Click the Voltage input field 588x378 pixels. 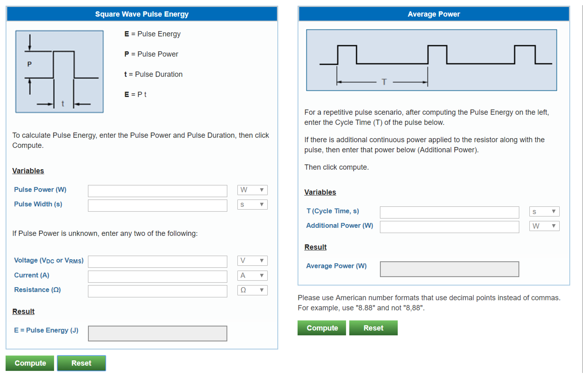(157, 261)
